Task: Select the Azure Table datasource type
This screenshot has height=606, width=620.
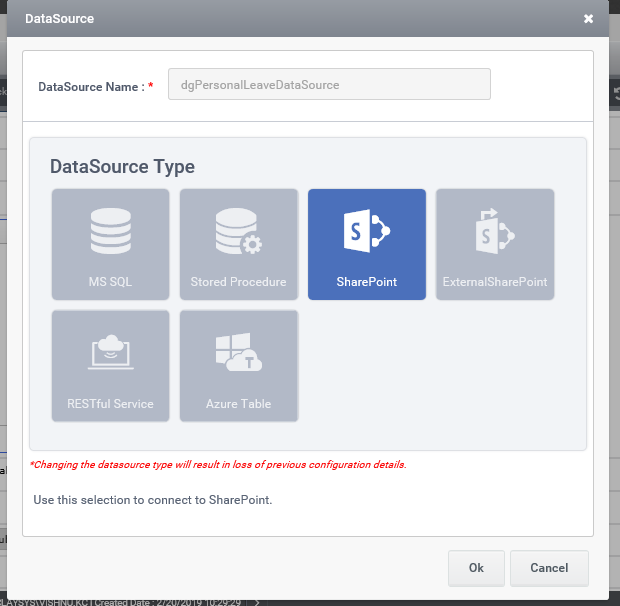Action: 238,366
